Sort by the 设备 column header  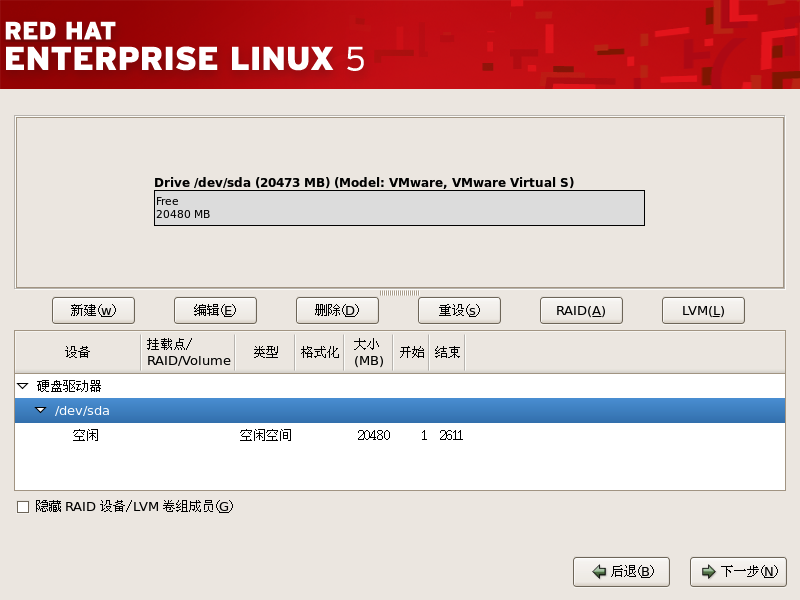click(x=77, y=353)
